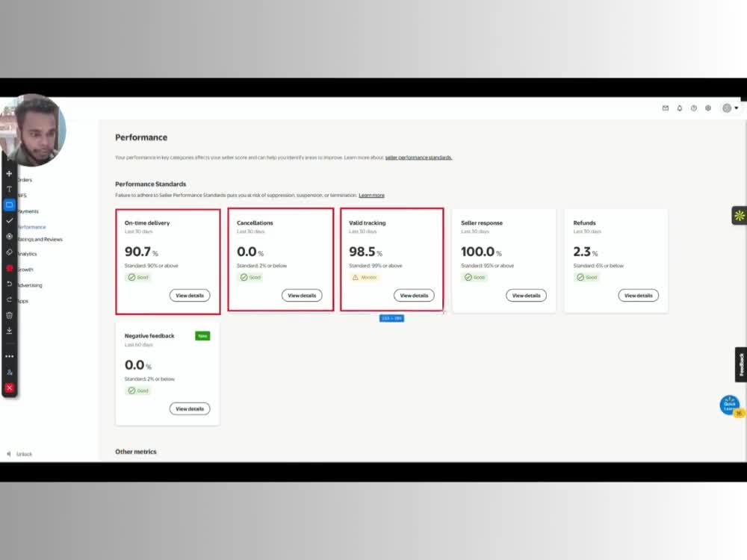The width and height of the screenshot is (747, 560).
Task: Click the Redo arrow in annotation toolbar
Action: (x=9, y=299)
